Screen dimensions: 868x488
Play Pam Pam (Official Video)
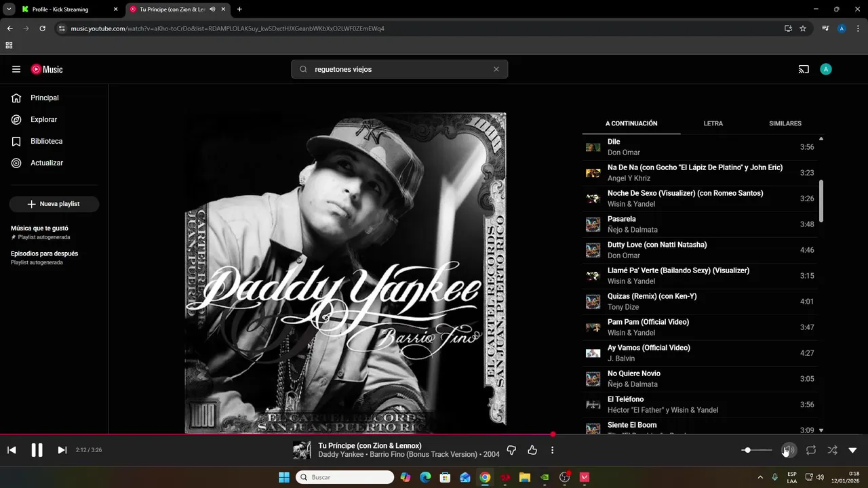click(700, 327)
